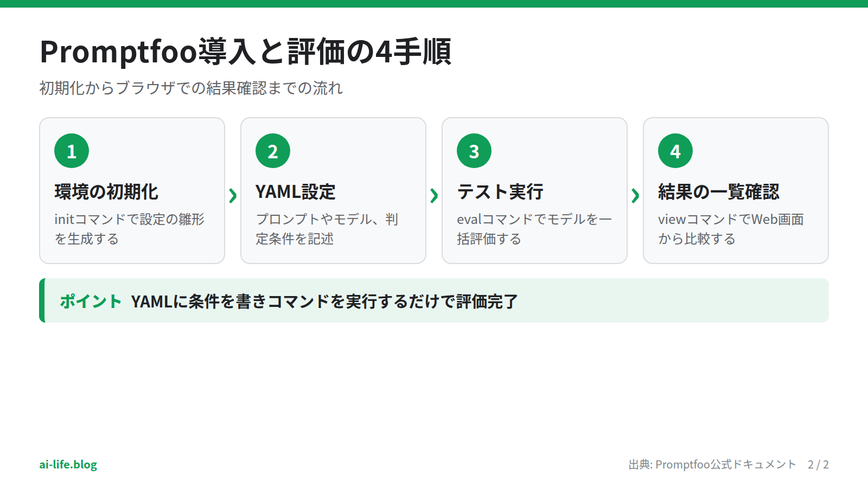Click the subtitle 初期化からブラウザでの結果確認までの流れ
This screenshot has width=868, height=488.
tap(191, 88)
